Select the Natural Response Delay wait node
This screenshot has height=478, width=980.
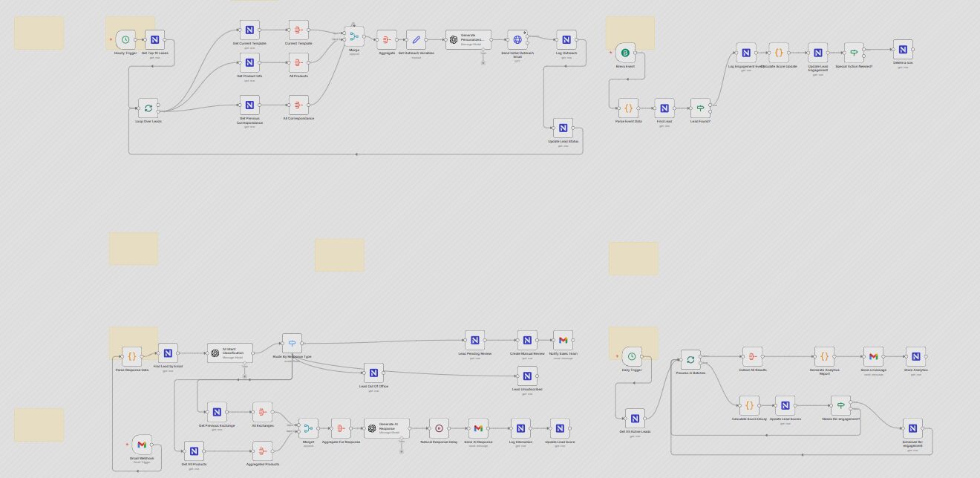pyautogui.click(x=439, y=428)
